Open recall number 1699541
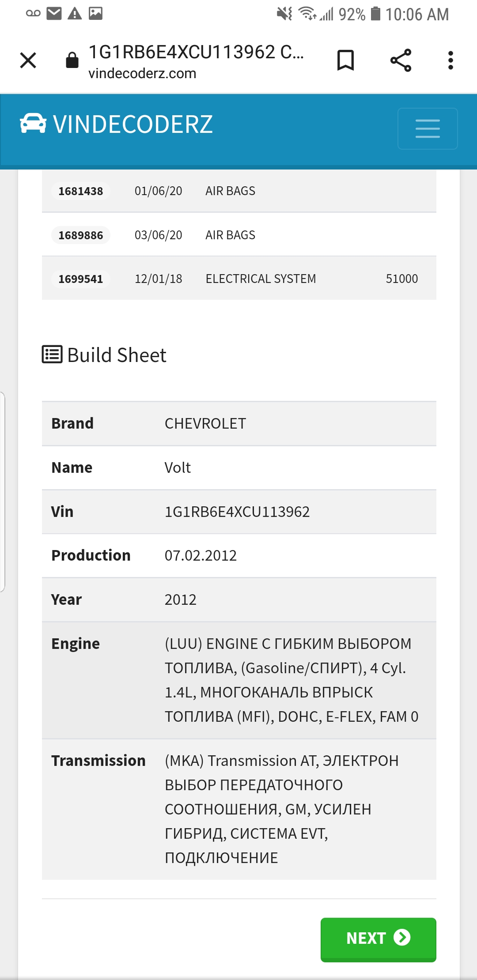This screenshot has height=980, width=477. pyautogui.click(x=80, y=279)
